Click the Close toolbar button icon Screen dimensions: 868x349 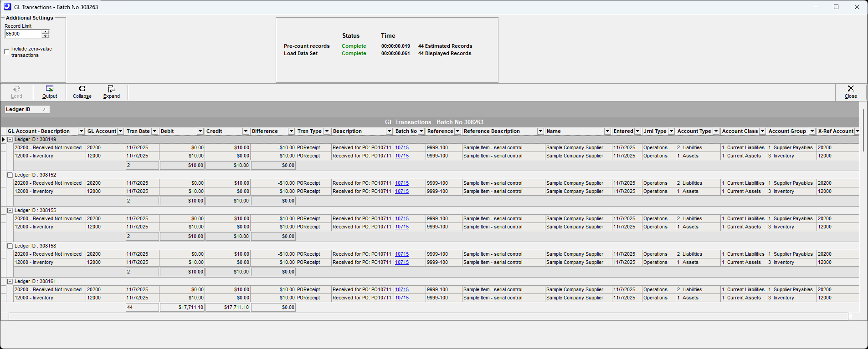[850, 88]
